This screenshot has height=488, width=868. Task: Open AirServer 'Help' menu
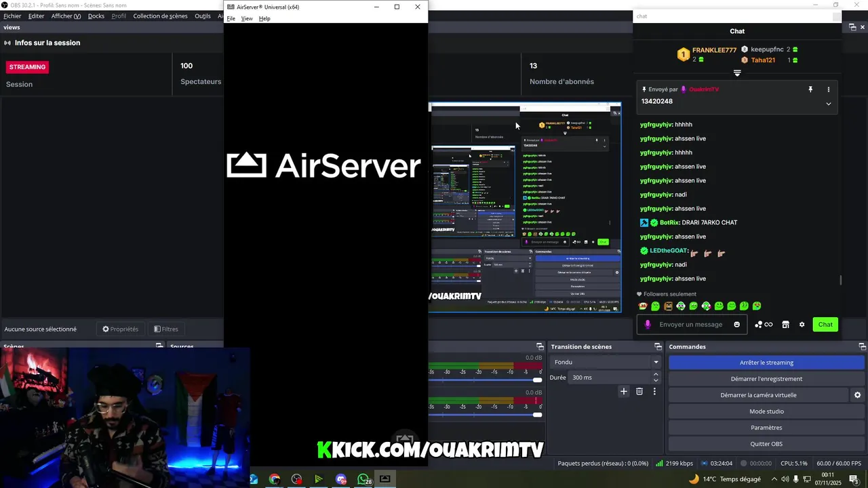264,18
